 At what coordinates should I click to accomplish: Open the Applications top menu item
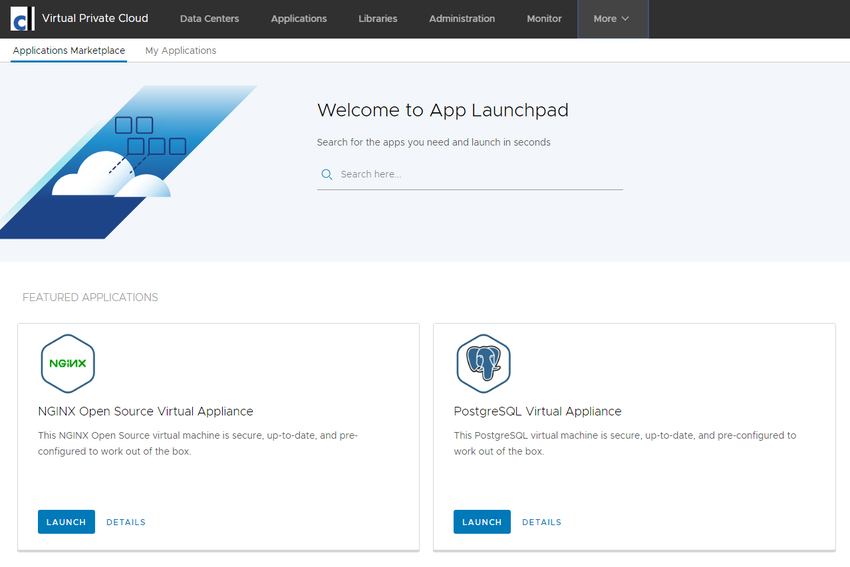(299, 19)
